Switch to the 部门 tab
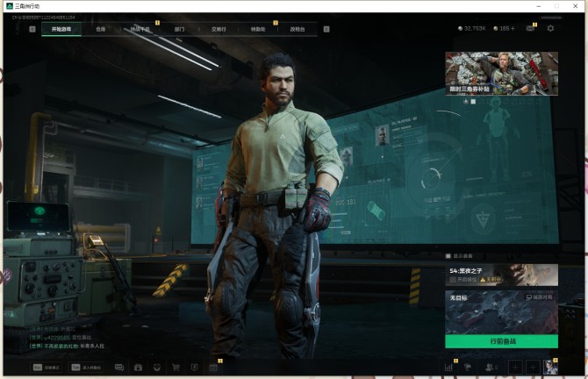The image size is (588, 379). coord(179,29)
